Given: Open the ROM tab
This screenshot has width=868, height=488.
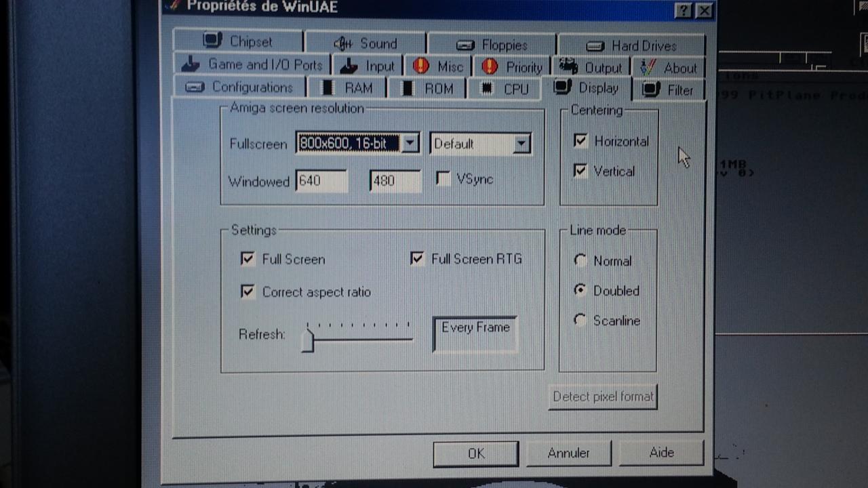Looking at the screenshot, I should click(x=427, y=89).
